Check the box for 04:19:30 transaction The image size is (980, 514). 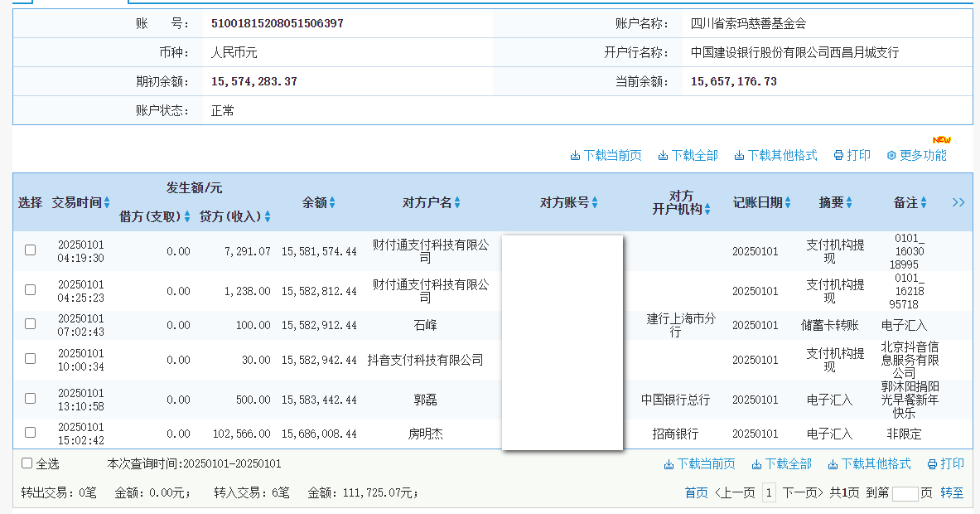[30, 250]
